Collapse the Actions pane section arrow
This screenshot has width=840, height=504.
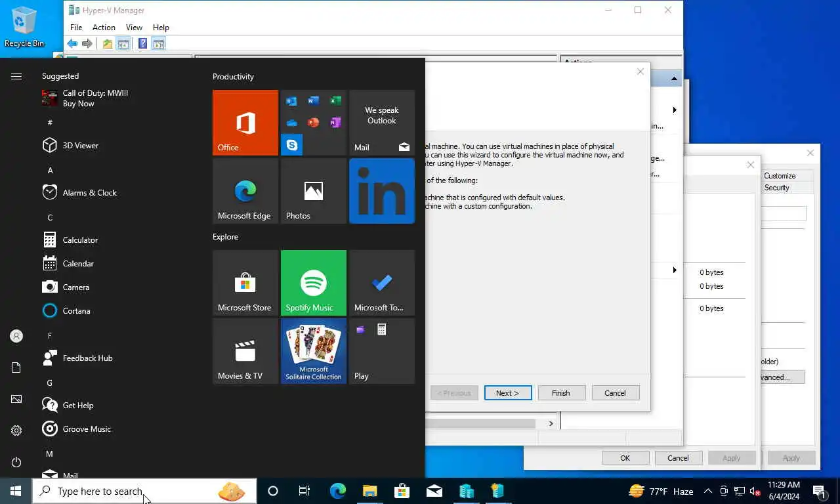click(673, 79)
